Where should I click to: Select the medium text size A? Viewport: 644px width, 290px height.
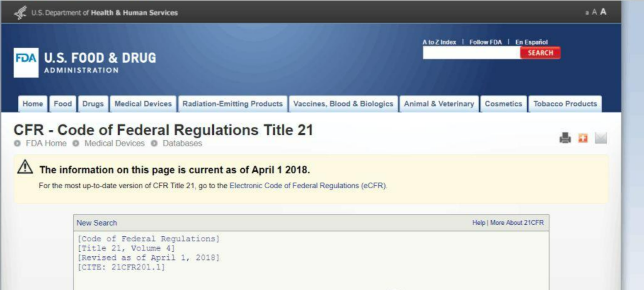tap(595, 12)
